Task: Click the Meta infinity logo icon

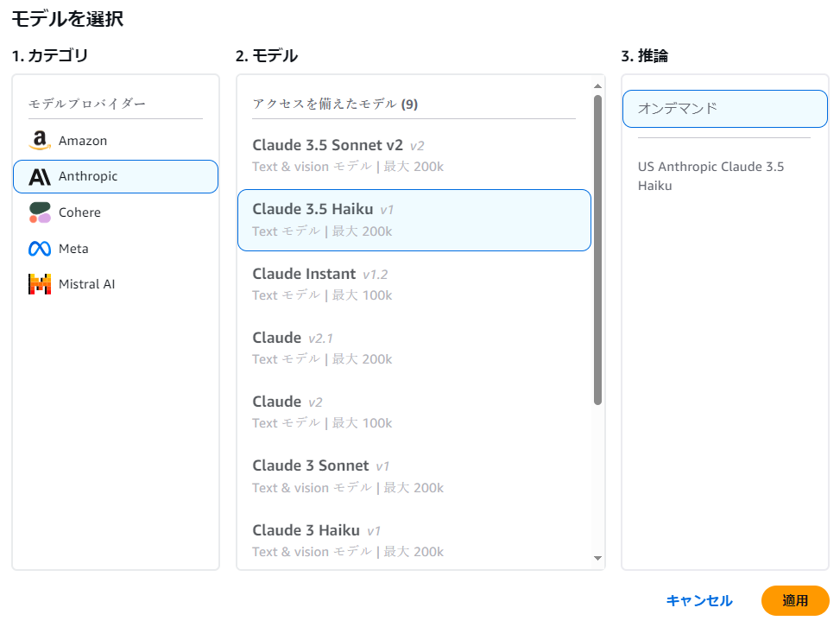Action: (x=39, y=248)
